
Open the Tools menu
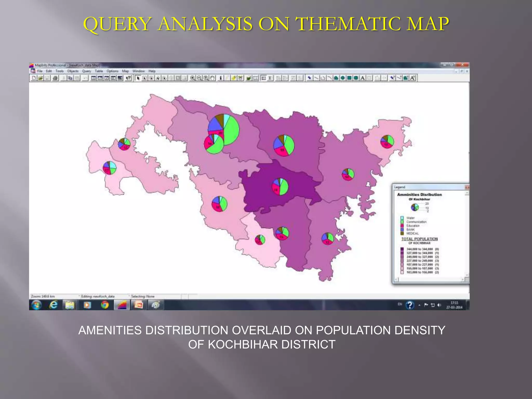[59, 71]
